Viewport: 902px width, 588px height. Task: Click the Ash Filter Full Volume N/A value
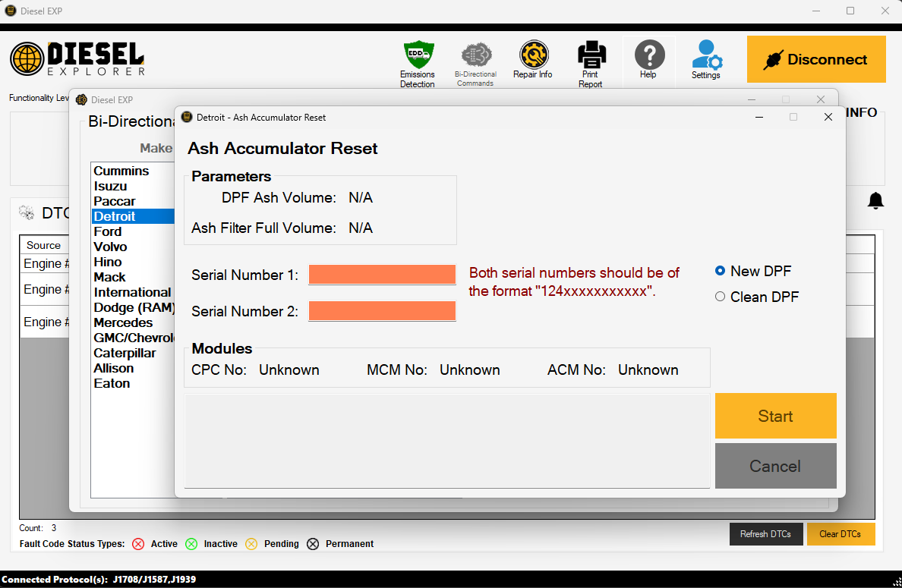coord(361,228)
